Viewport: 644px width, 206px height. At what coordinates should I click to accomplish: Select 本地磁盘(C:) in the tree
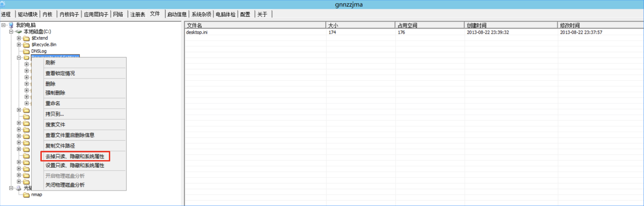pyautogui.click(x=37, y=32)
